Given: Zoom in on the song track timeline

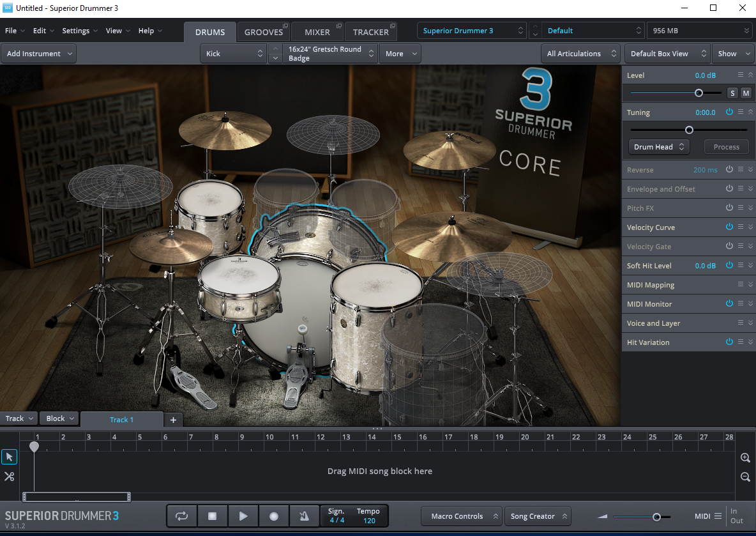Looking at the screenshot, I should (x=745, y=458).
